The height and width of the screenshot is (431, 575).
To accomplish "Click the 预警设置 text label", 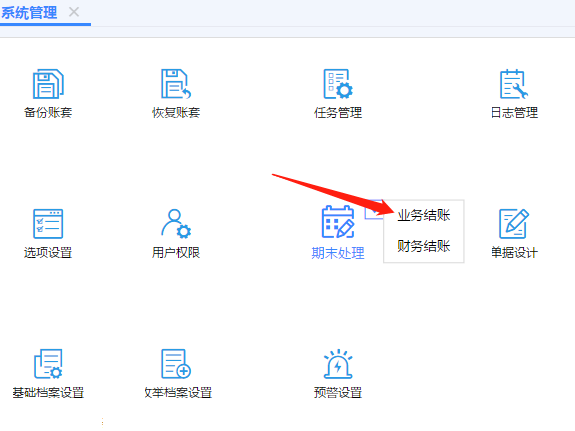I will pos(338,392).
